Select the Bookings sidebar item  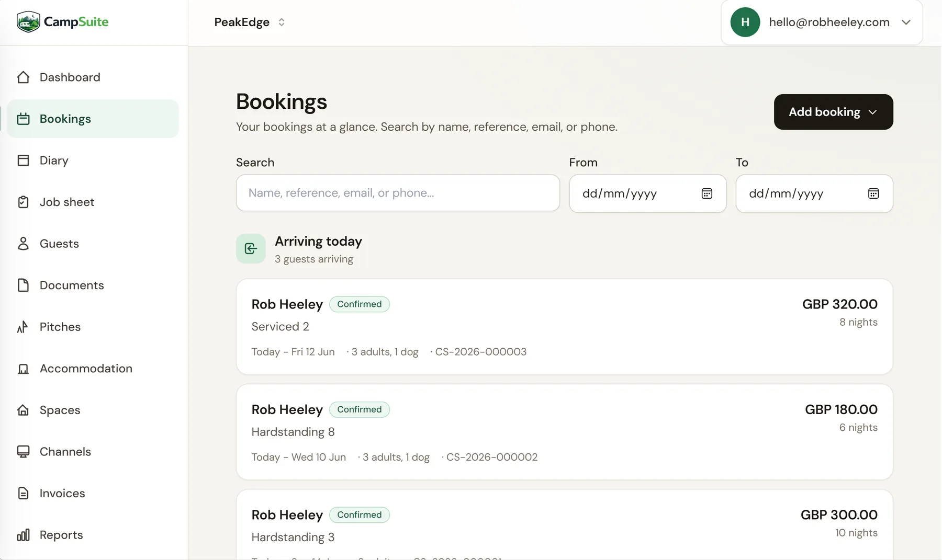pyautogui.click(x=93, y=119)
